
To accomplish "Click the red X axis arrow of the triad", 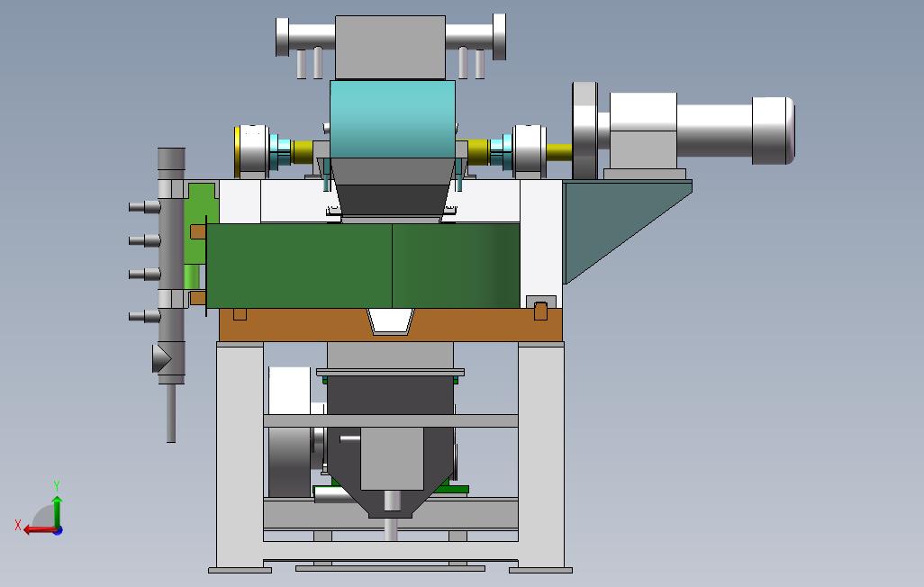I will pos(40,530).
